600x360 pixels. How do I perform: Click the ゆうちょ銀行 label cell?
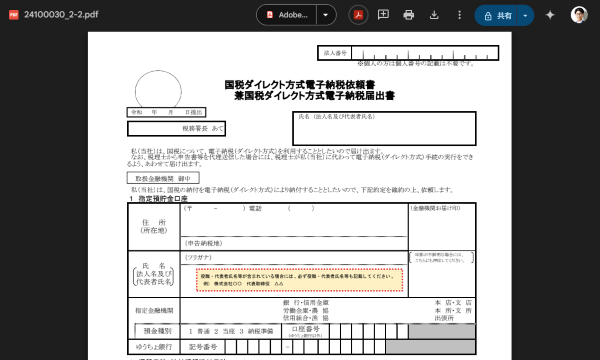click(154, 347)
